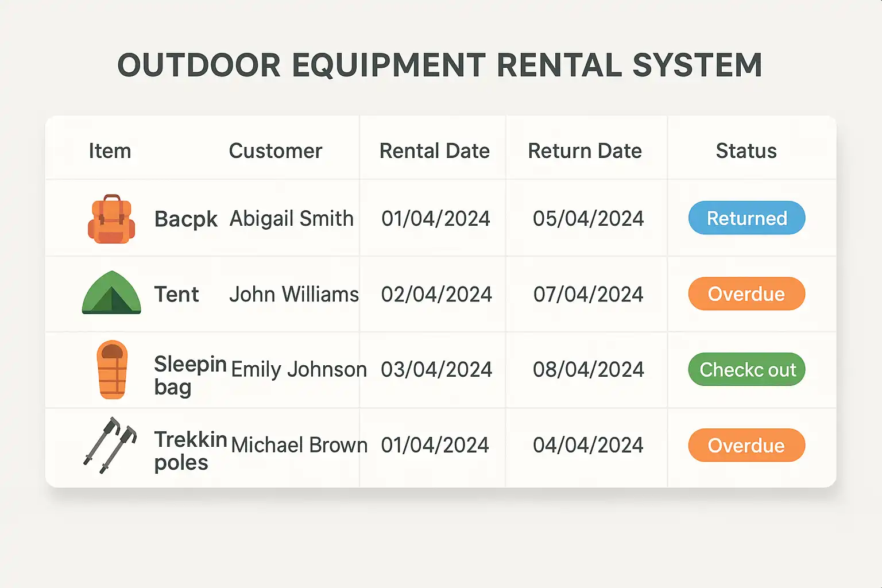The height and width of the screenshot is (588, 882).
Task: Open customer Abigail Smith's name
Action: pyautogui.click(x=292, y=219)
